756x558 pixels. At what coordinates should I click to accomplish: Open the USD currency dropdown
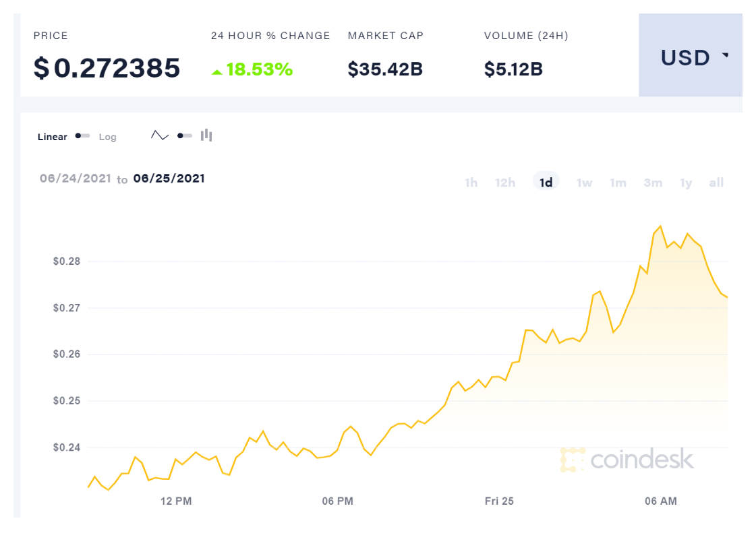691,58
